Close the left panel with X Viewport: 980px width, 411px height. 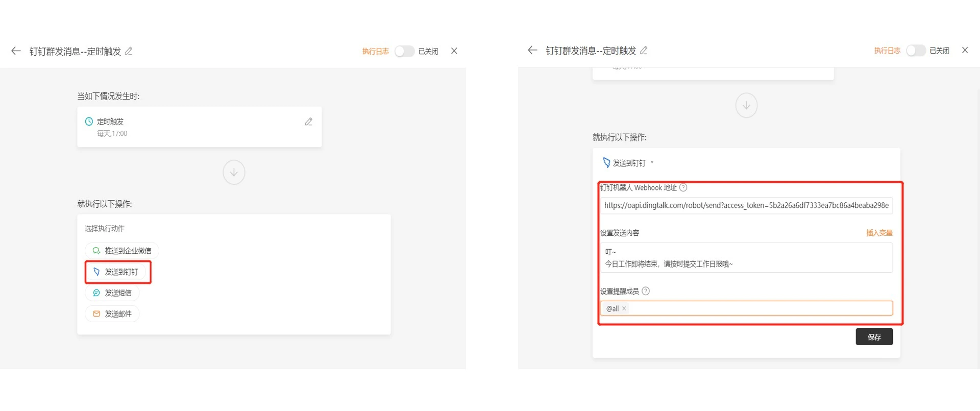(454, 51)
